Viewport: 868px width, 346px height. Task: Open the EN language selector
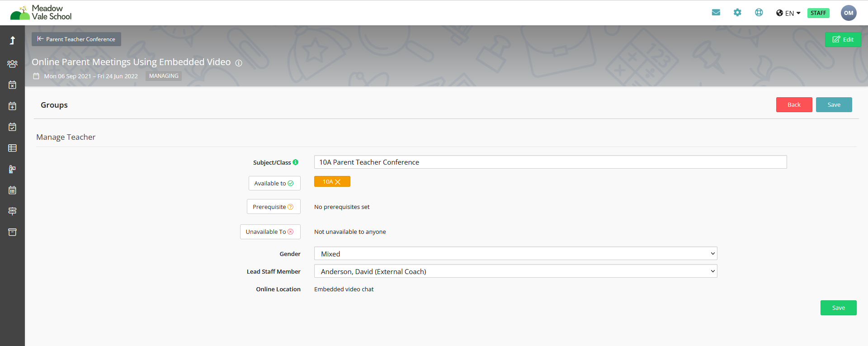click(x=788, y=13)
